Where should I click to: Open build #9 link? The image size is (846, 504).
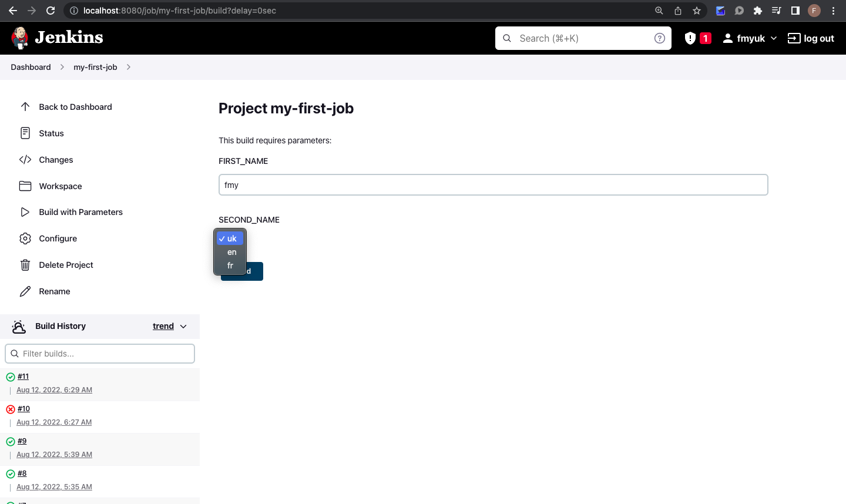(x=22, y=441)
